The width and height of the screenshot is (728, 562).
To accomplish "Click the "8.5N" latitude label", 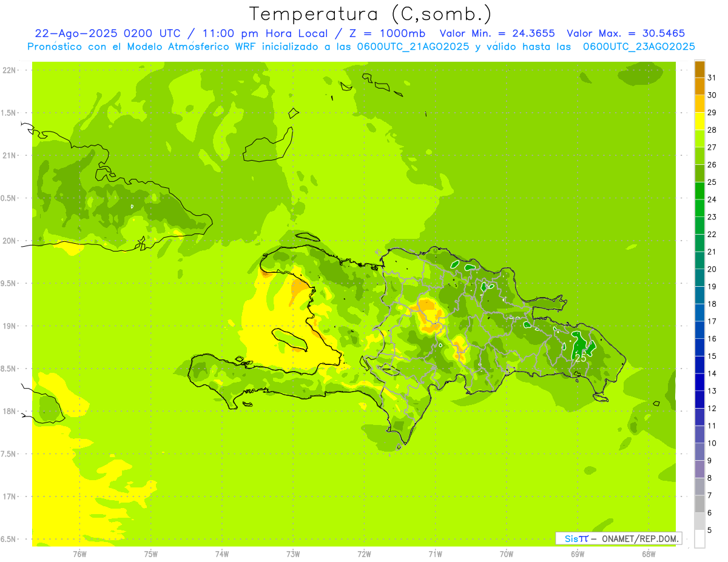I will coord(9,369).
